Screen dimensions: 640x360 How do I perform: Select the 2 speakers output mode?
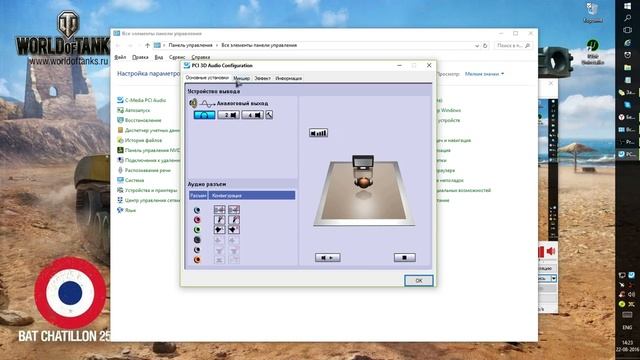(x=228, y=115)
